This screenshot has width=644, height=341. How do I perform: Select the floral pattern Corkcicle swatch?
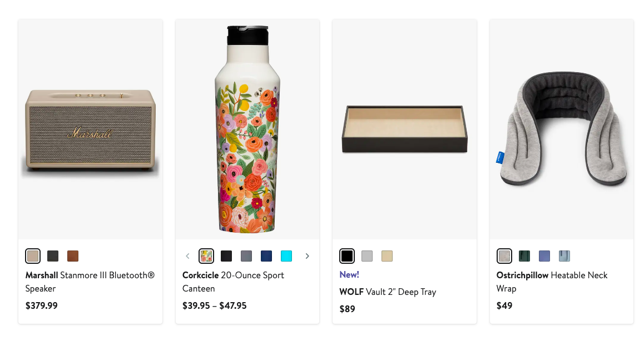pyautogui.click(x=206, y=256)
